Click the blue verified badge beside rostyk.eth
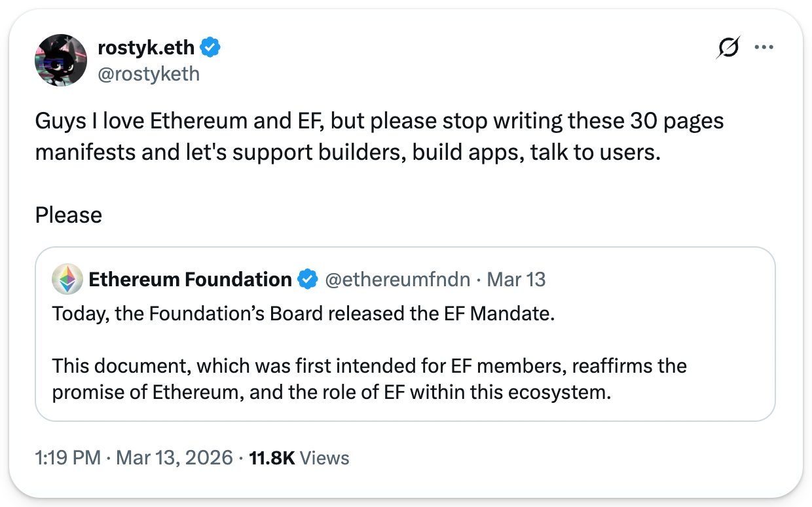 coord(211,47)
